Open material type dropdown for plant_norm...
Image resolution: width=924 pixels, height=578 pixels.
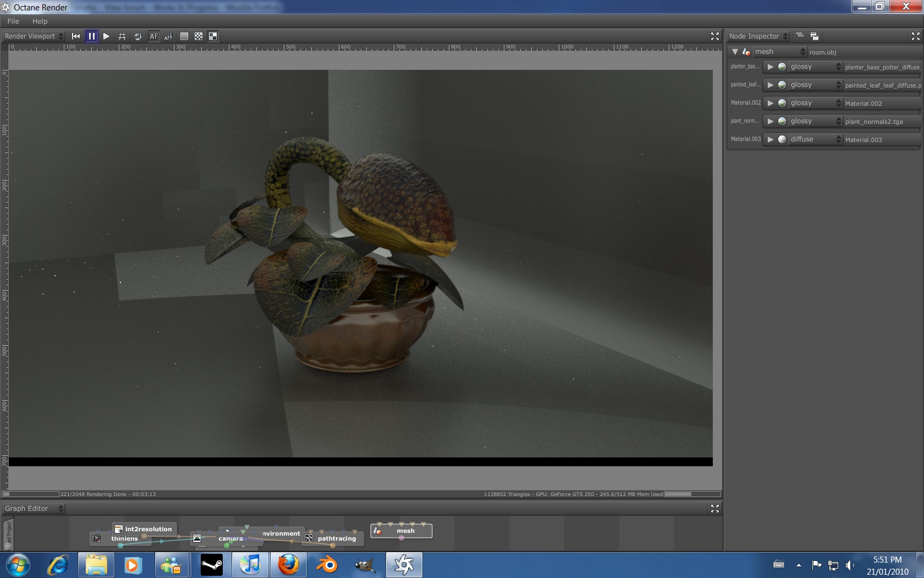click(815, 121)
